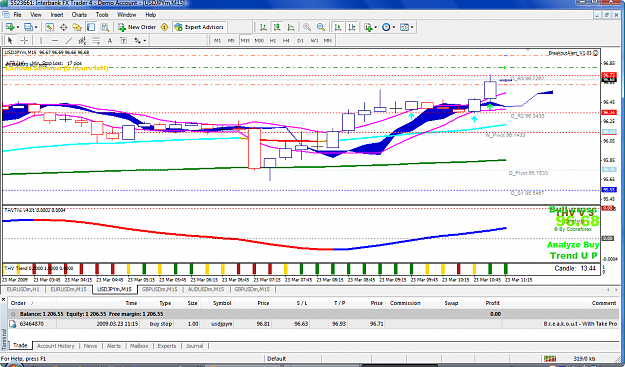Open the Account History terminal tab
Screen dimensions: 625x367
55,346
